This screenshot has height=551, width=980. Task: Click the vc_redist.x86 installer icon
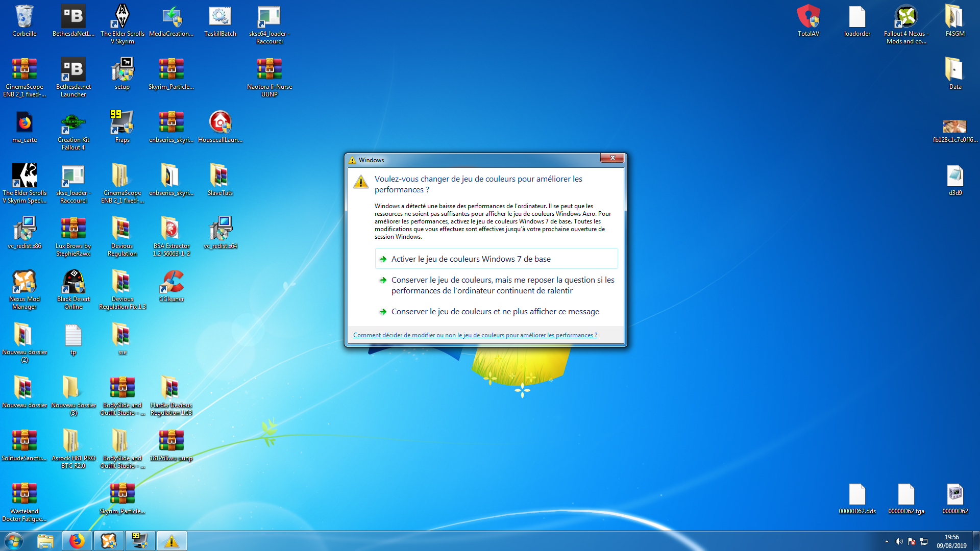pos(24,233)
